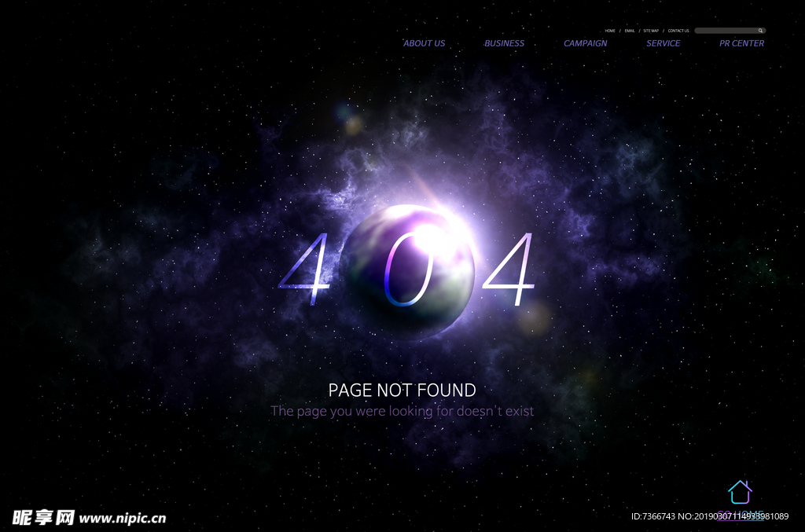Open the PR CENTER menu
Viewport: 805px width, 532px height.
coord(741,43)
